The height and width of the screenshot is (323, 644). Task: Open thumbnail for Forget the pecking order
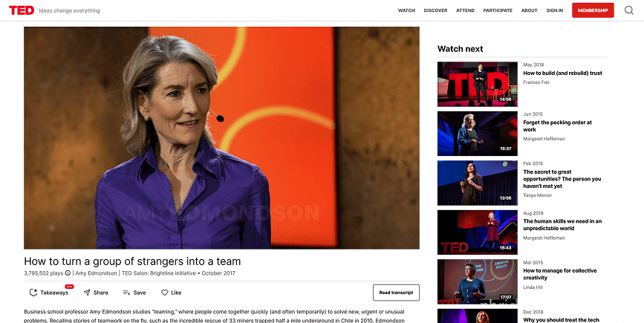[478, 134]
